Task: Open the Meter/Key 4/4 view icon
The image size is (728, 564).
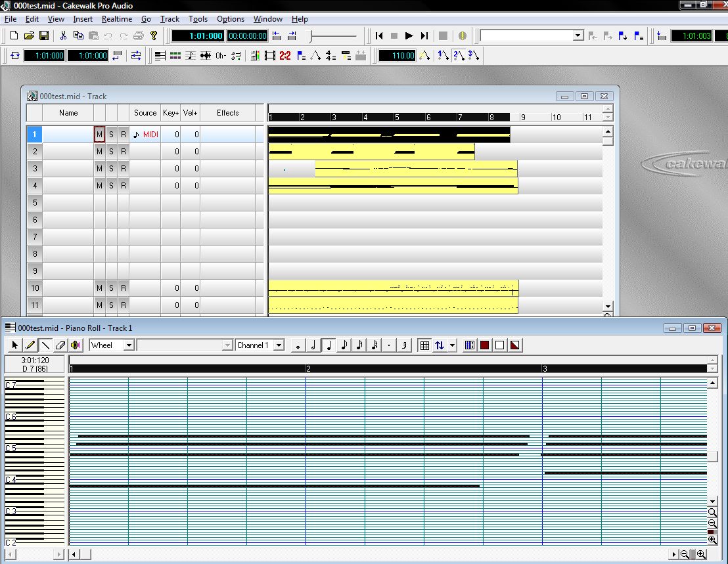Action: click(x=330, y=56)
